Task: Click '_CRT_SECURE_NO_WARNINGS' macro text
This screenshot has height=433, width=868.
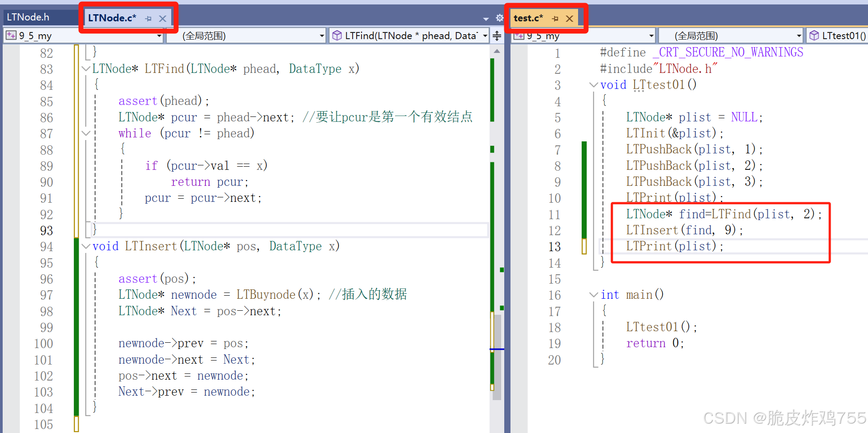Action: coord(728,52)
